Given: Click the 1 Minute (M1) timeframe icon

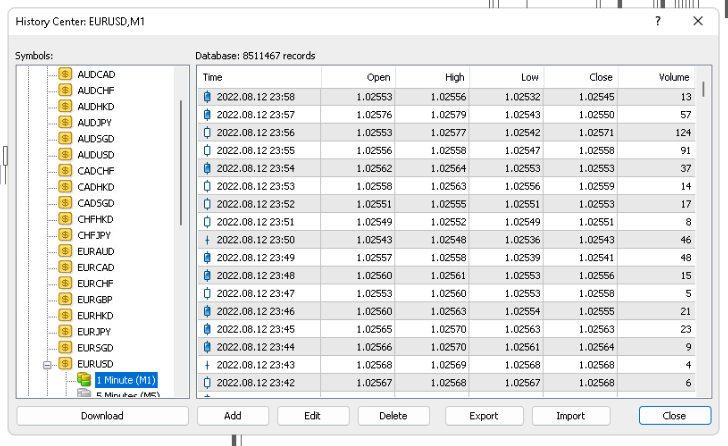Looking at the screenshot, I should point(84,380).
